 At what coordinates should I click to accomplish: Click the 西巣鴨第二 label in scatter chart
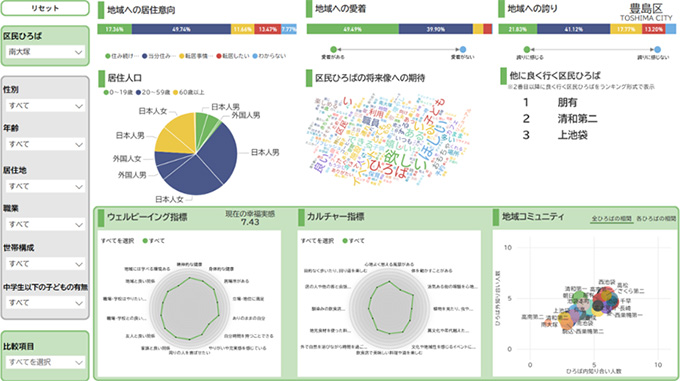[x=590, y=332]
